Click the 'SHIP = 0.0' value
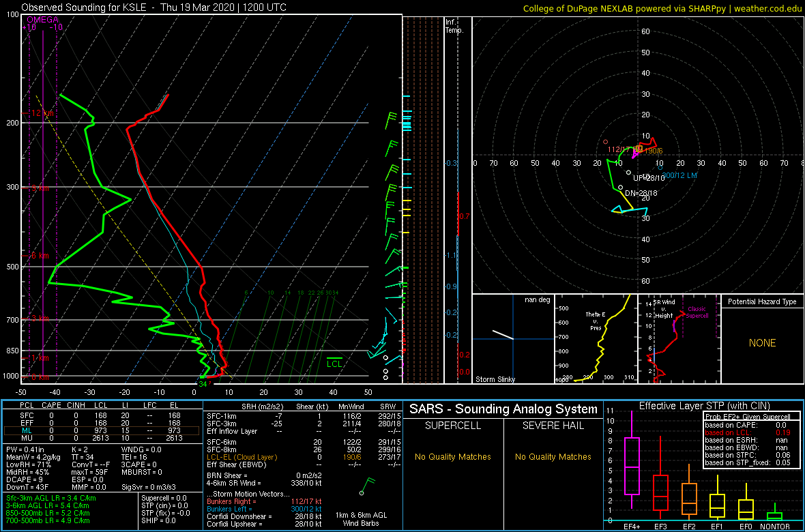The height and width of the screenshot is (532, 805). point(159,520)
